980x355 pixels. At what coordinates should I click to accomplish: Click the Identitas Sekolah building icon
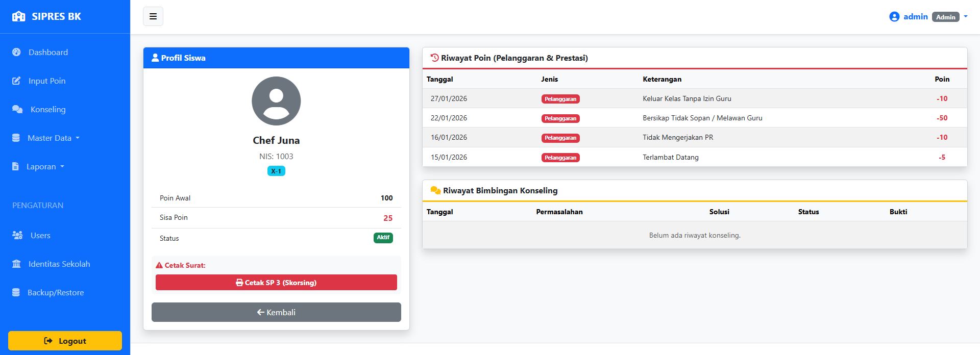pos(16,264)
